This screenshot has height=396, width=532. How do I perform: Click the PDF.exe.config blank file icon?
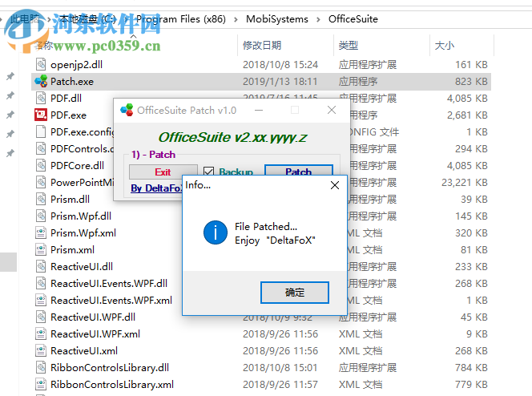[41, 131]
